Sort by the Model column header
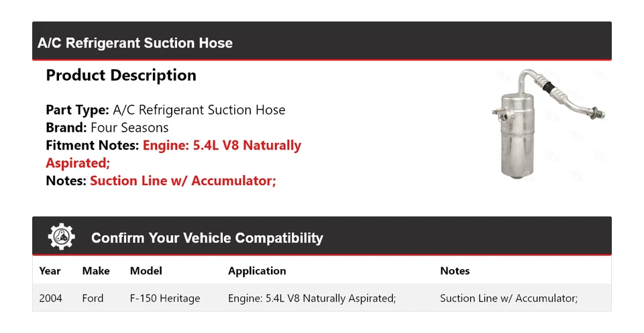644x333 pixels. click(x=146, y=271)
